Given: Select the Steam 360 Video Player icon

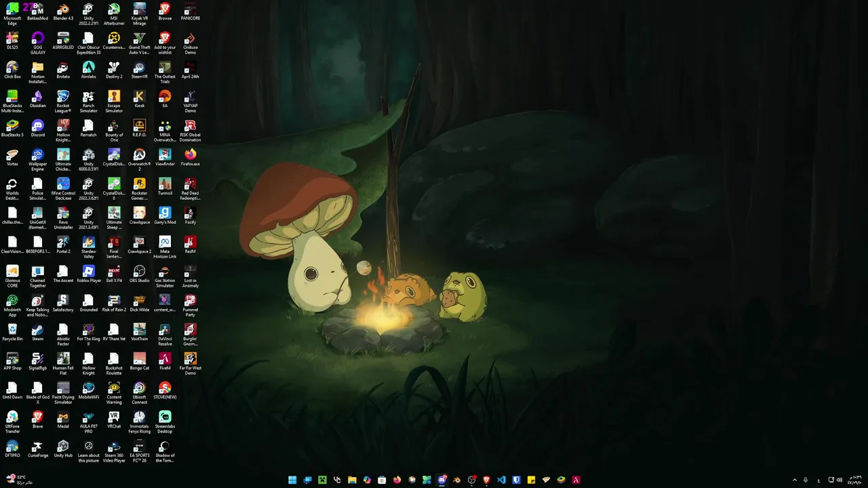Looking at the screenshot, I should (114, 451).
